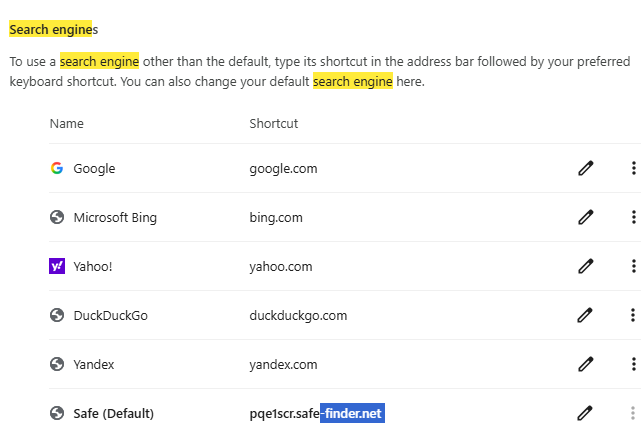Image resolution: width=641 pixels, height=433 pixels.
Task: Click the edit pencil beside Yandex
Action: click(586, 364)
